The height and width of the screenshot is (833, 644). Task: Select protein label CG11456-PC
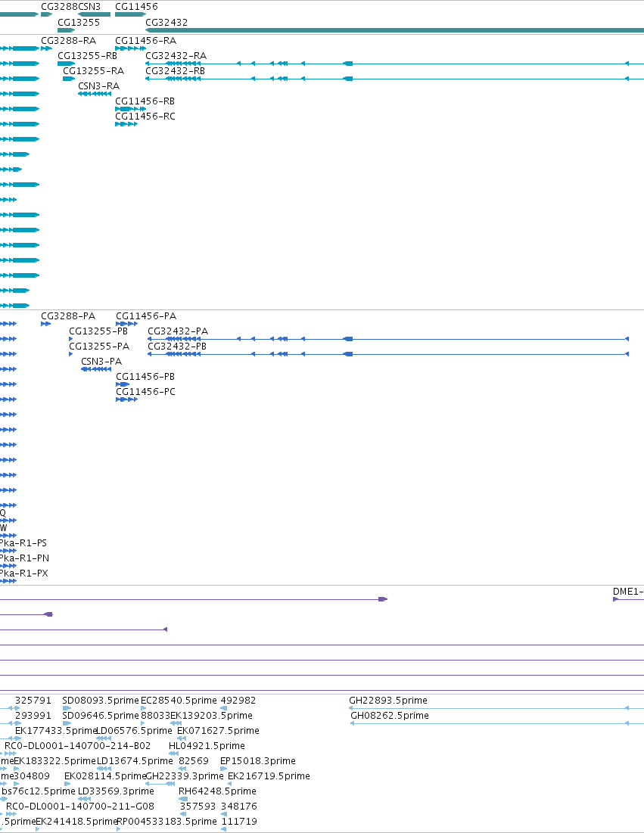[145, 391]
